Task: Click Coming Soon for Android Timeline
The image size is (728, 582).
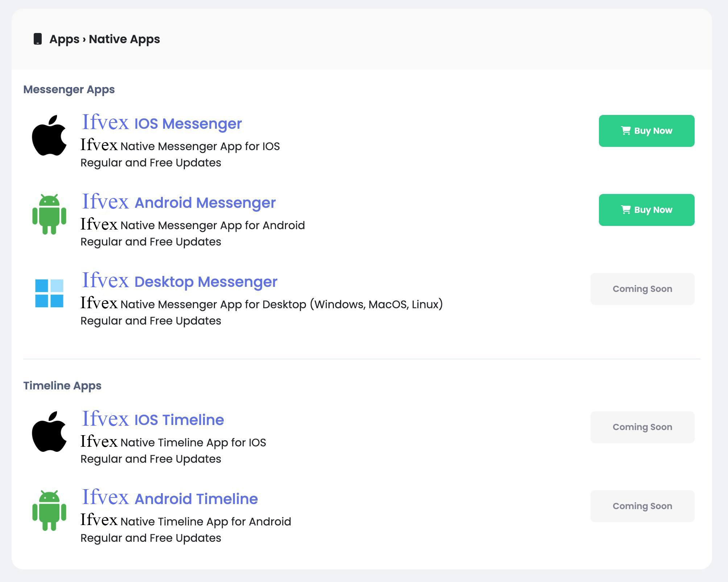Action: point(642,506)
